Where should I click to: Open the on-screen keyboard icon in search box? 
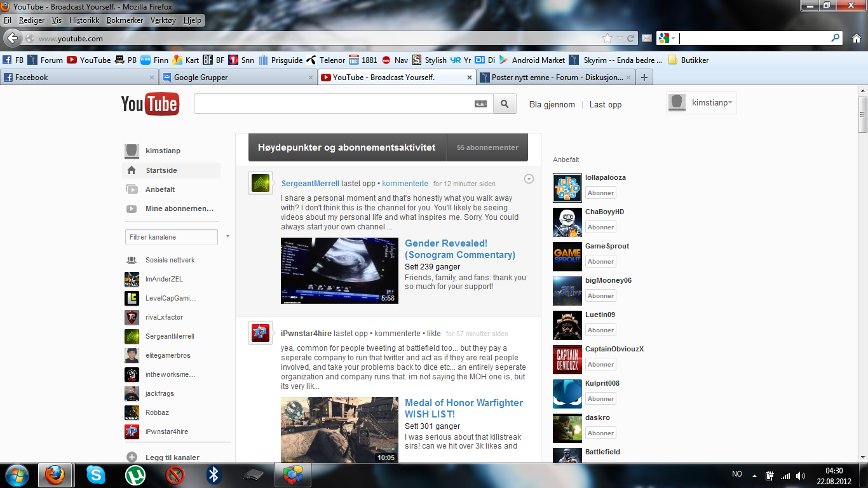click(480, 104)
